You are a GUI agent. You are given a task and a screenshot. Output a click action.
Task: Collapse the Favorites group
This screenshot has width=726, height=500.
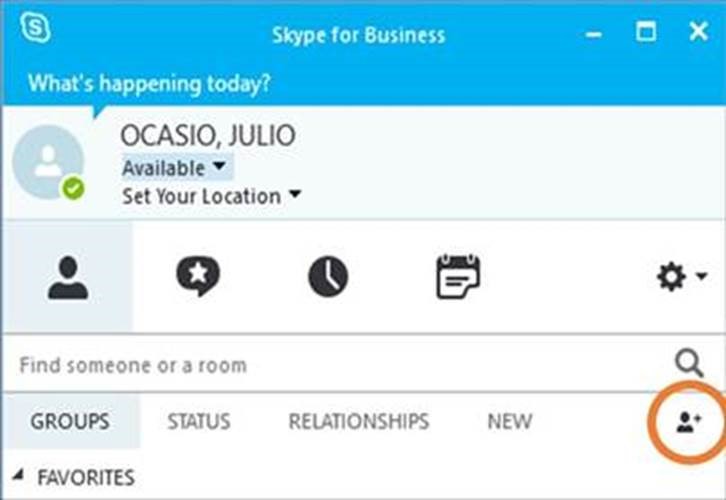[20, 477]
